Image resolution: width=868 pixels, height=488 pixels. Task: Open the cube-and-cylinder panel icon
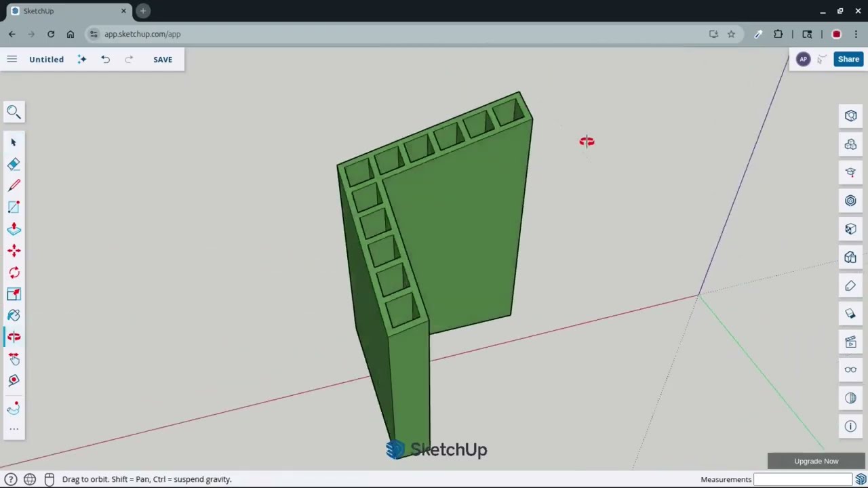[850, 258]
